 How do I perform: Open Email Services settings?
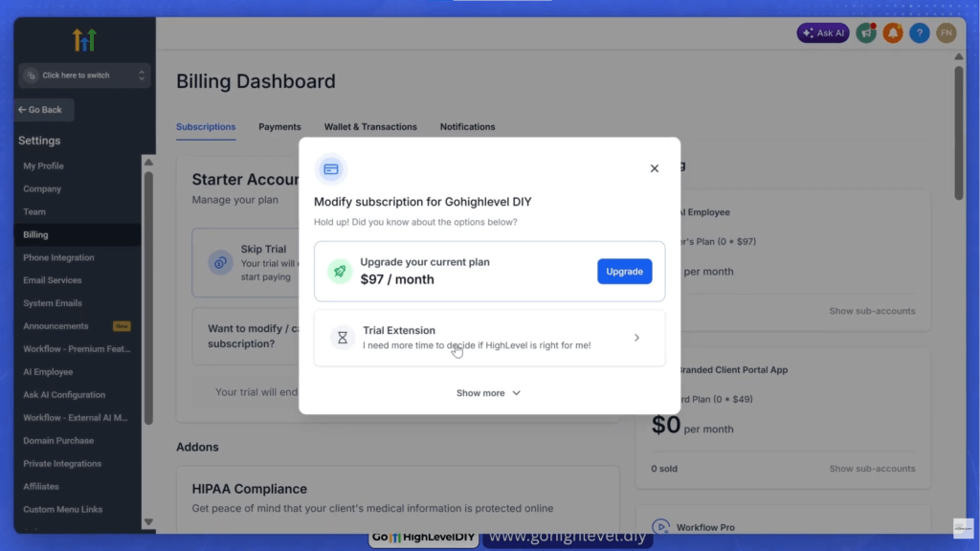(53, 280)
